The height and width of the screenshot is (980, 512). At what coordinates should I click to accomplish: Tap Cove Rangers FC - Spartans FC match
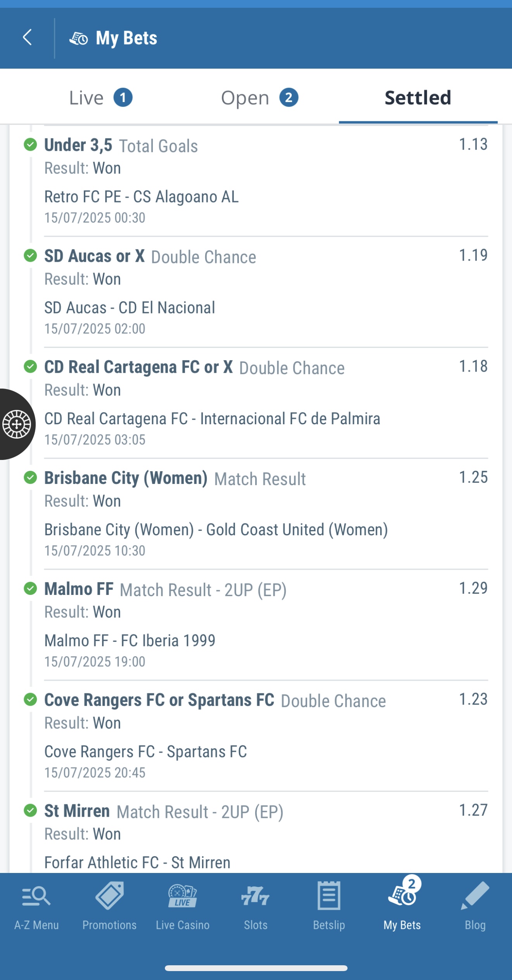[x=145, y=752]
